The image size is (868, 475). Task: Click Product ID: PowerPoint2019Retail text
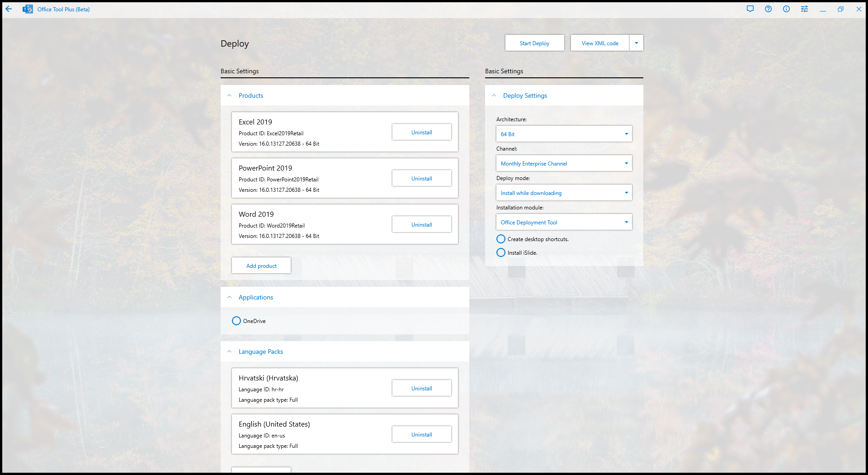pos(278,180)
